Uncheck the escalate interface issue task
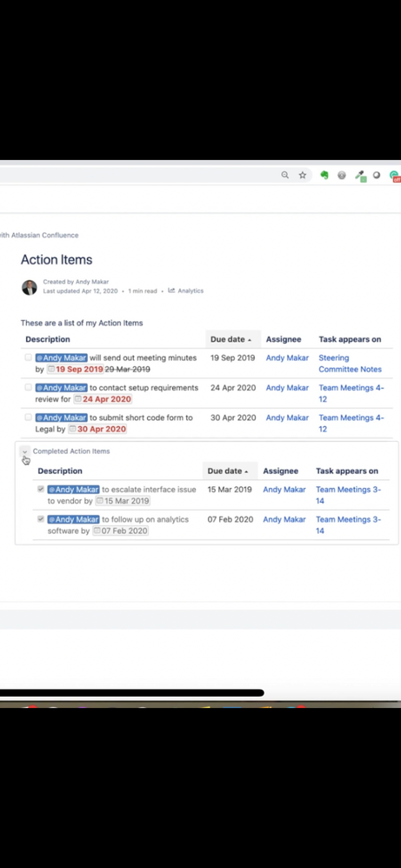This screenshot has height=868, width=401. click(x=40, y=490)
